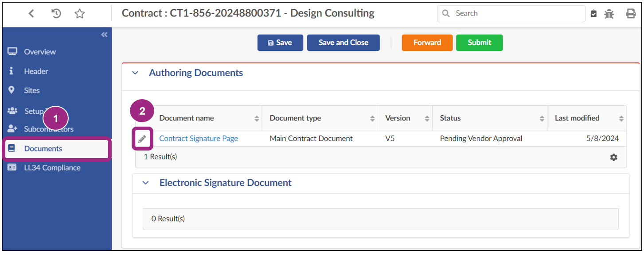The image size is (644, 255).
Task: Collapse the sidebar using the double-chevron control
Action: click(x=104, y=34)
